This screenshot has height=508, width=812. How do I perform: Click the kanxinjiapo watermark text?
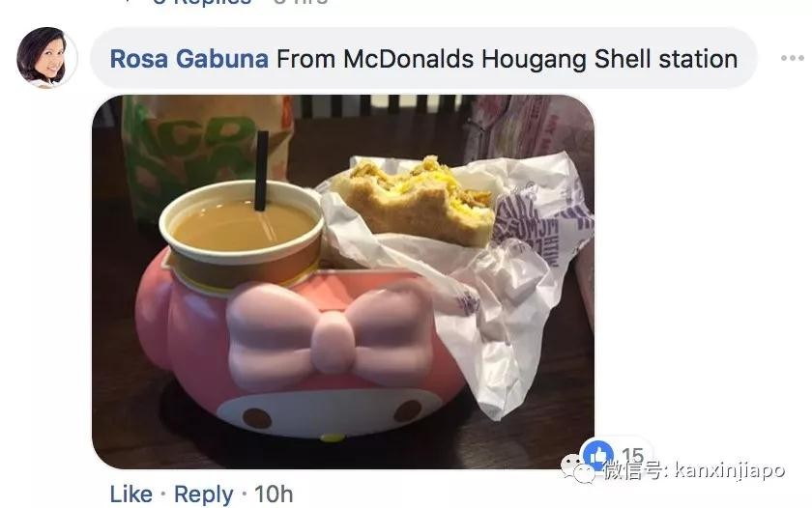tap(730, 470)
